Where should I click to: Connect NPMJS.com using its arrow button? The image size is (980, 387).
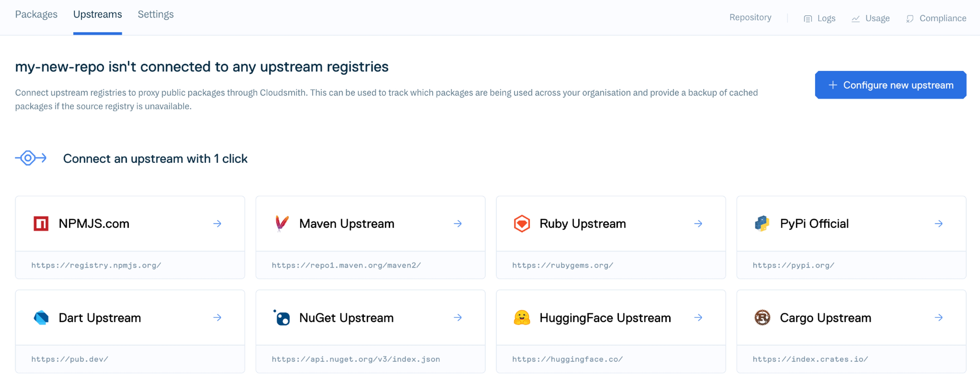click(x=218, y=223)
